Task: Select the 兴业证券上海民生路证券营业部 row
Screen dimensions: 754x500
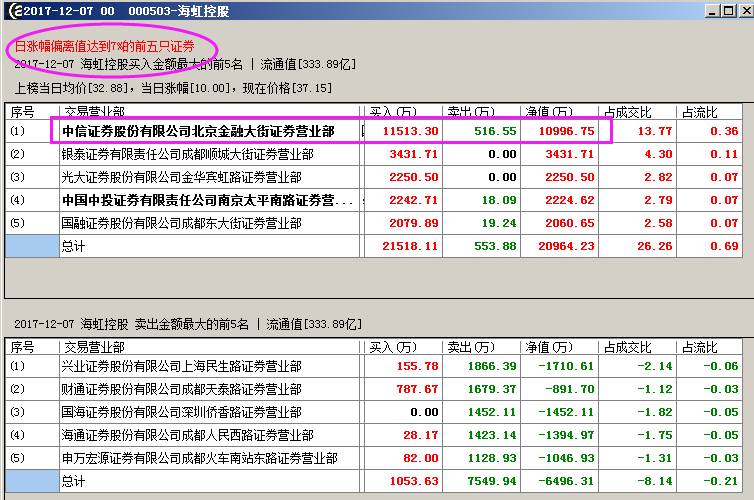Action: tap(373, 366)
